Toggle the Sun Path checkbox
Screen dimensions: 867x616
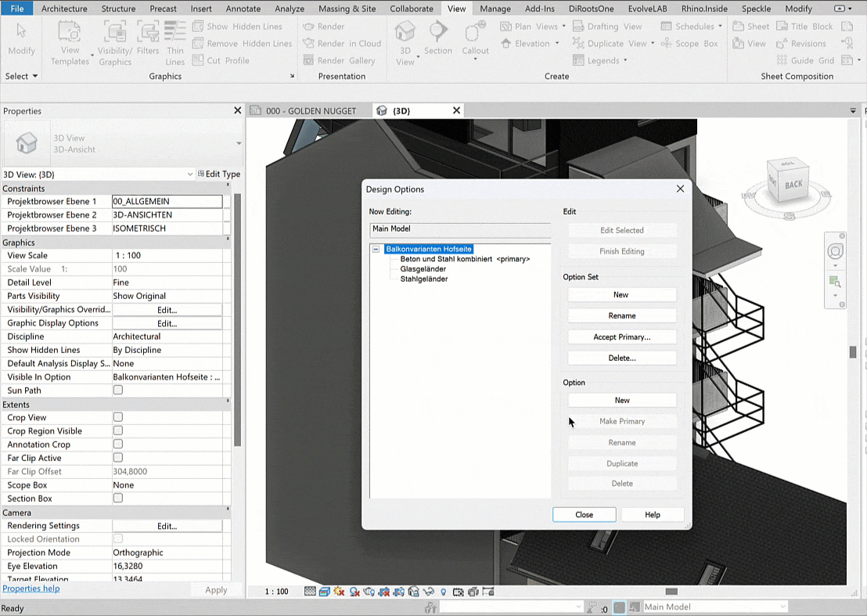[x=118, y=391]
